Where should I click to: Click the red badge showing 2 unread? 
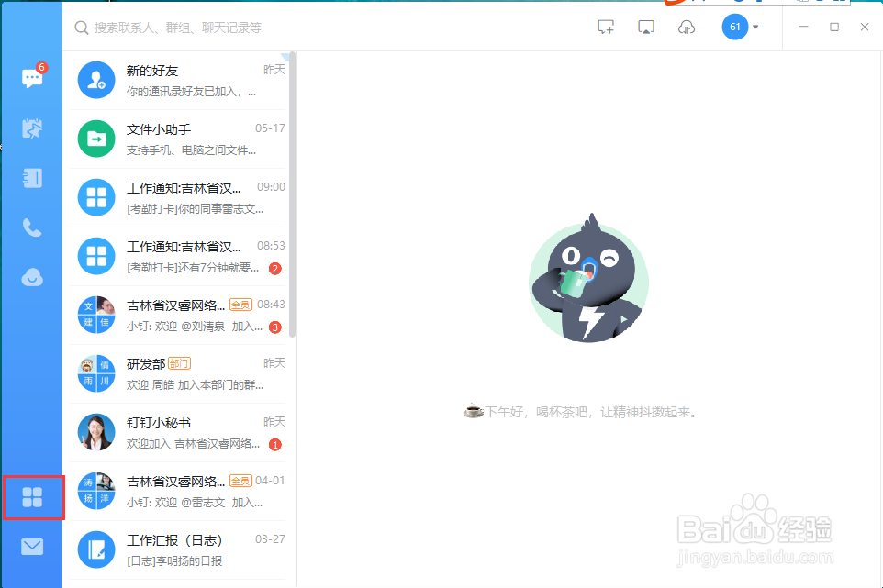(274, 269)
